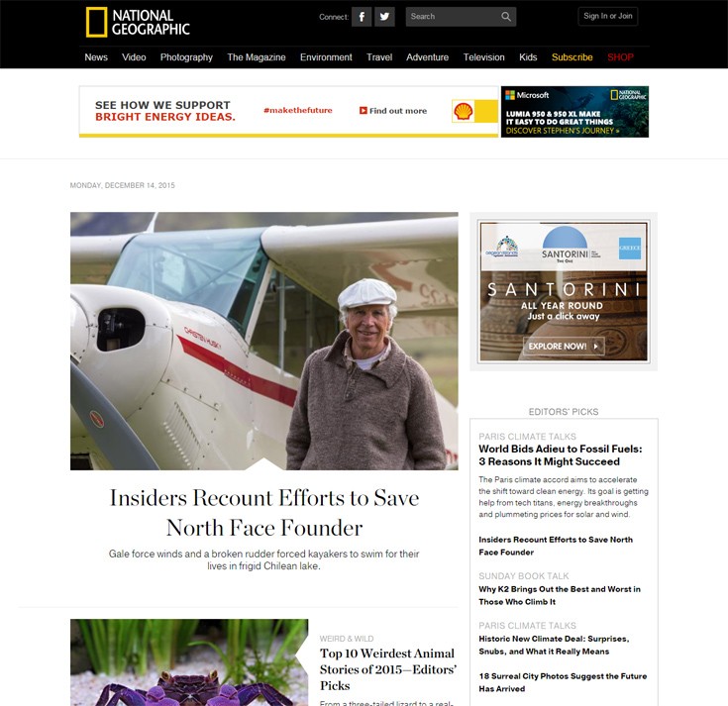This screenshot has height=706, width=728.
Task: Open the purple crab story thumbnail
Action: point(189,662)
